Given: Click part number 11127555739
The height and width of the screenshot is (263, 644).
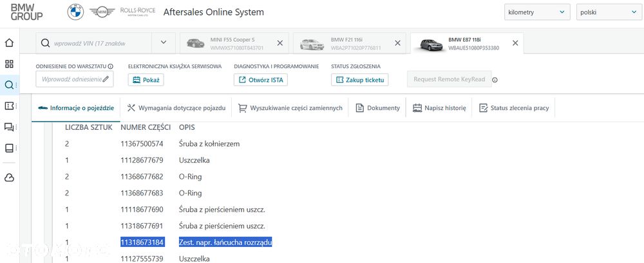Looking at the screenshot, I should pos(142,259).
